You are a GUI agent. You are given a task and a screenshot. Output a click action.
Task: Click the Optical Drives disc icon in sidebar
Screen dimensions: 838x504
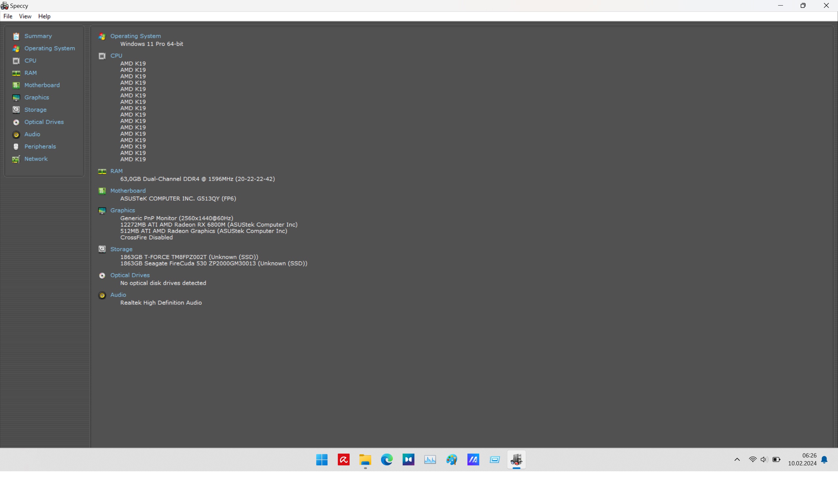(16, 122)
